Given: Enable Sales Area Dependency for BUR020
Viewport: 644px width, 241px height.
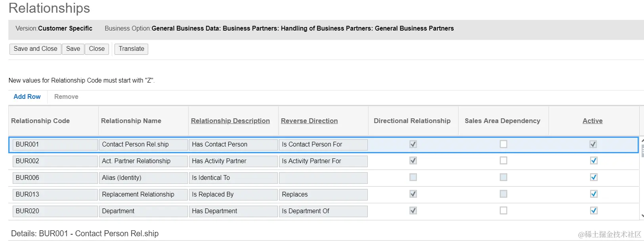Looking at the screenshot, I should (x=503, y=211).
